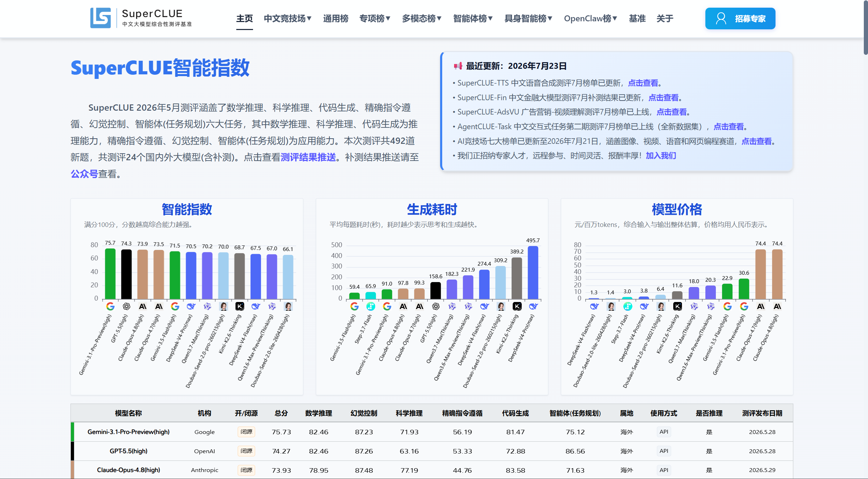Click Google logo under Gemini-3.1-Pro-Preview in 智能指数 chart

click(110, 307)
